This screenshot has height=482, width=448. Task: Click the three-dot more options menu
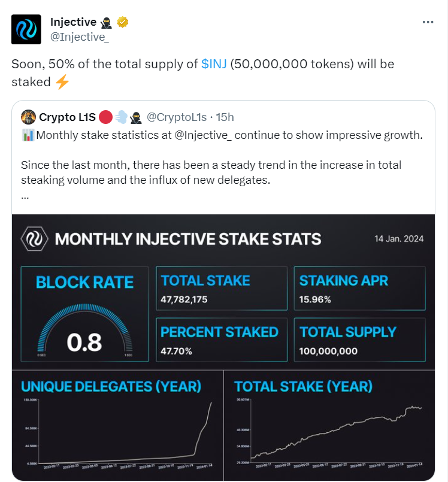428,22
